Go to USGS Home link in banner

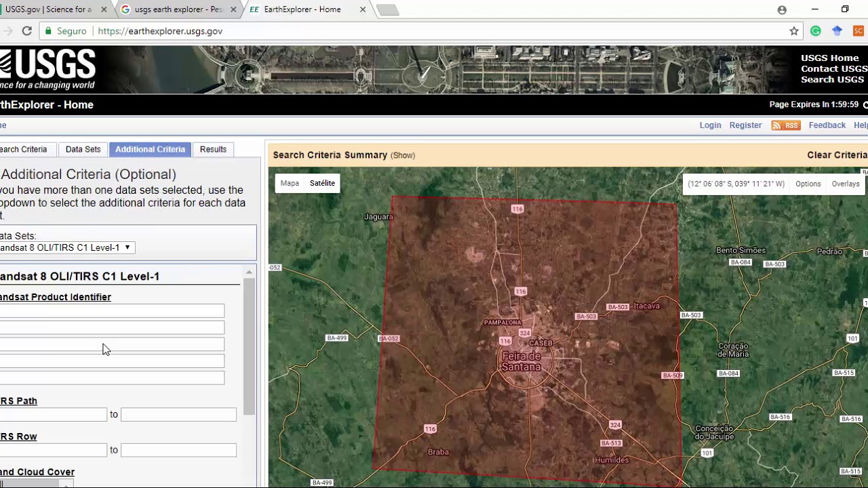830,58
